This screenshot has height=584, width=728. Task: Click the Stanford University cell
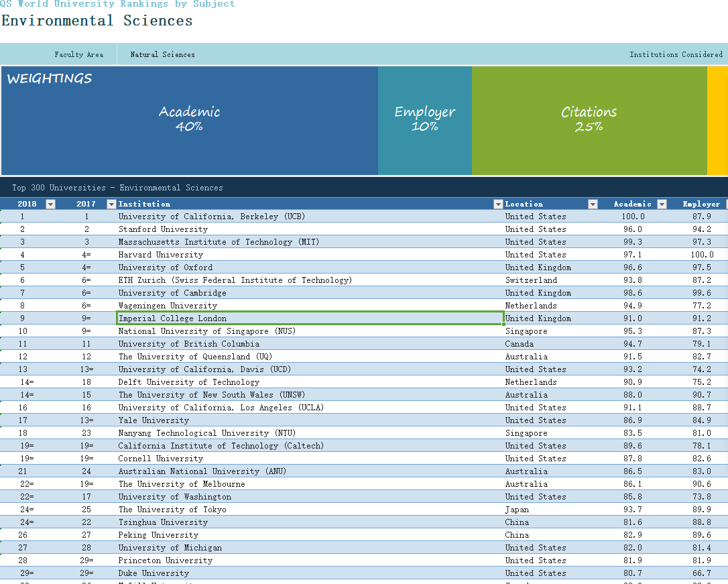(310, 229)
